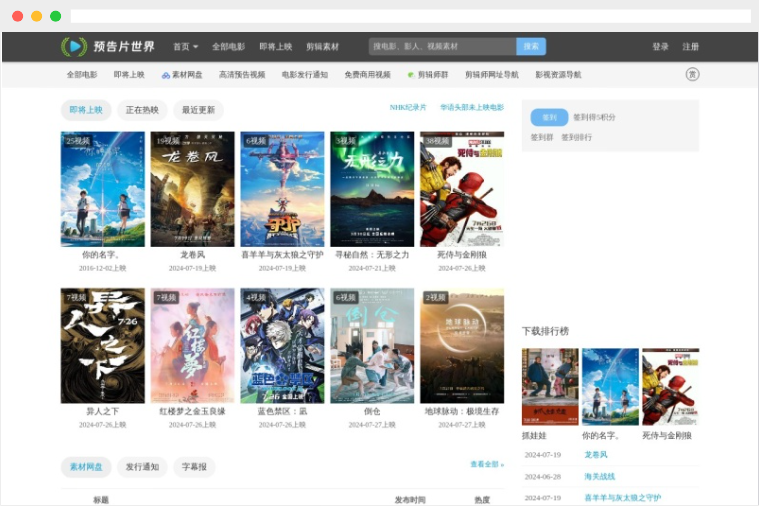Open 抓娃娃 thumbnail in download ranking
This screenshot has height=506, width=759.
coord(550,387)
